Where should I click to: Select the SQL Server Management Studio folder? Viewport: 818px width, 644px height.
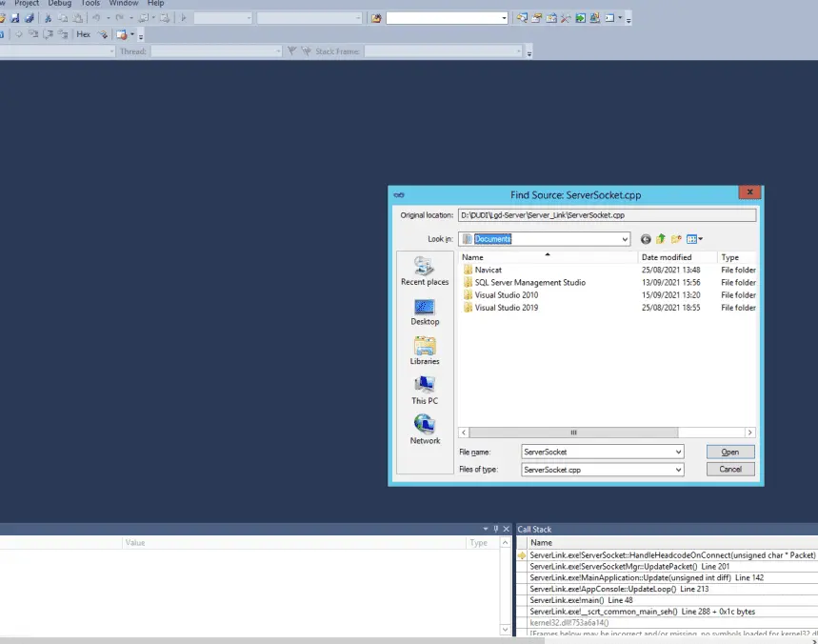tap(525, 282)
